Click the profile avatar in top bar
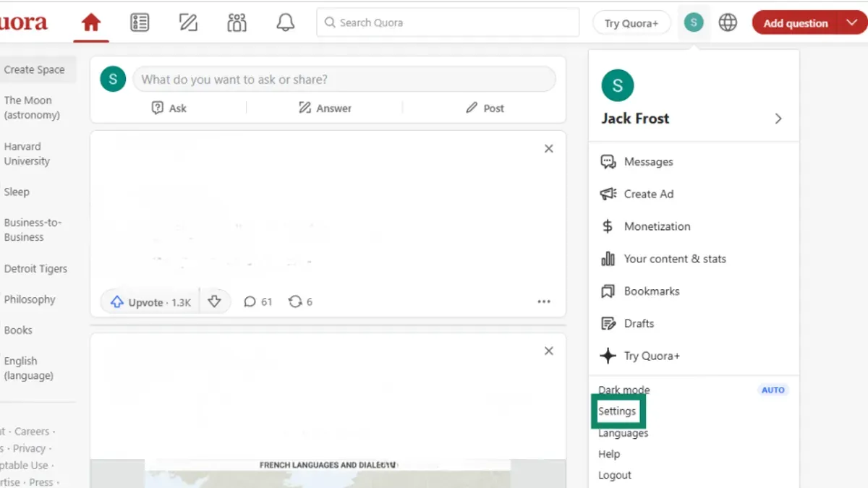Viewport: 868px width, 488px height. [694, 22]
